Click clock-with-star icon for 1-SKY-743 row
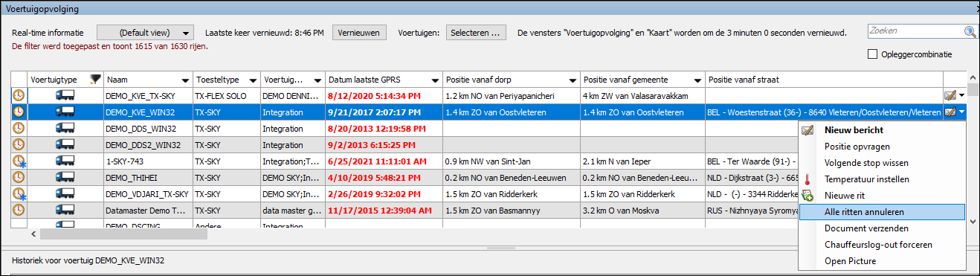980x276 pixels. (x=19, y=161)
